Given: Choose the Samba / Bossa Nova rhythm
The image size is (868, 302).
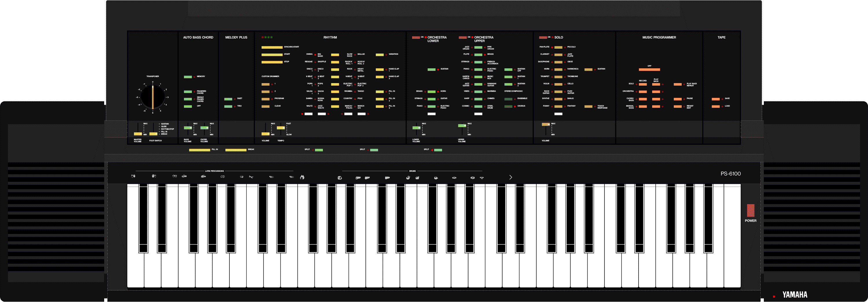Looking at the screenshot, I should 335,99.
